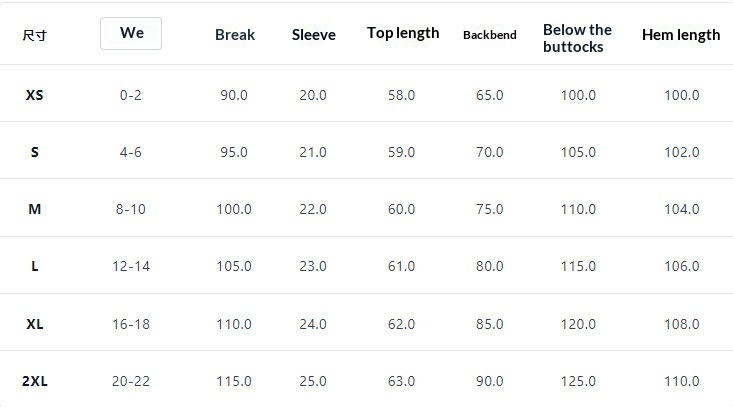
Task: Click the 8-10 size range cell
Action: pos(130,209)
